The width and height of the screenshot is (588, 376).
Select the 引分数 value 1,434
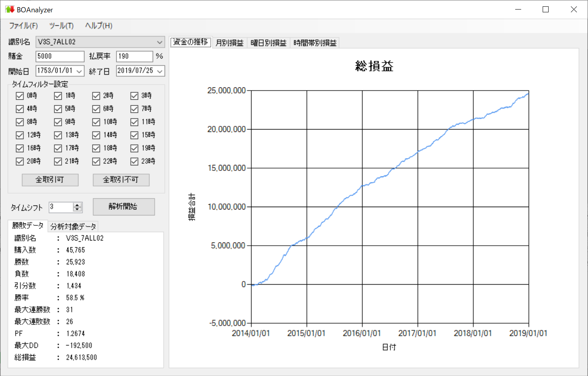tap(74, 286)
